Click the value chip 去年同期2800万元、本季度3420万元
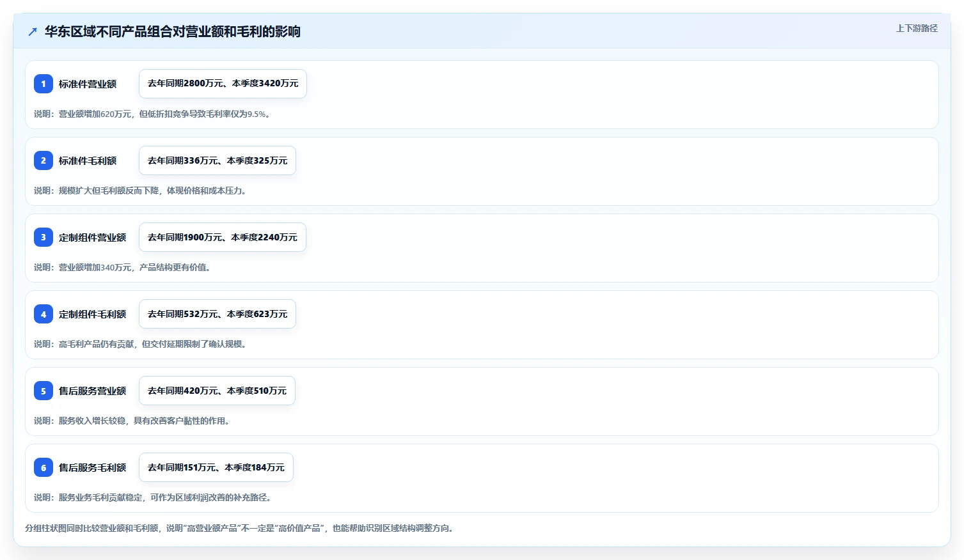 pos(223,84)
